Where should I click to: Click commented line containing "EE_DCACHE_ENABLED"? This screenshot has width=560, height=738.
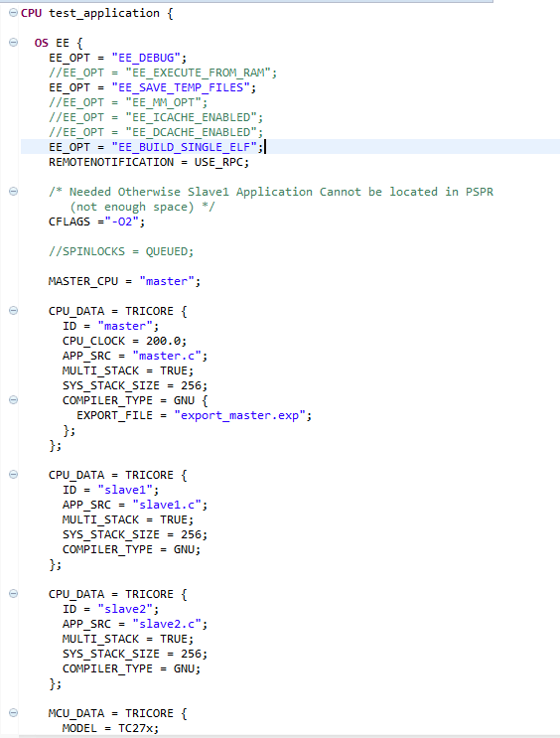click(156, 132)
